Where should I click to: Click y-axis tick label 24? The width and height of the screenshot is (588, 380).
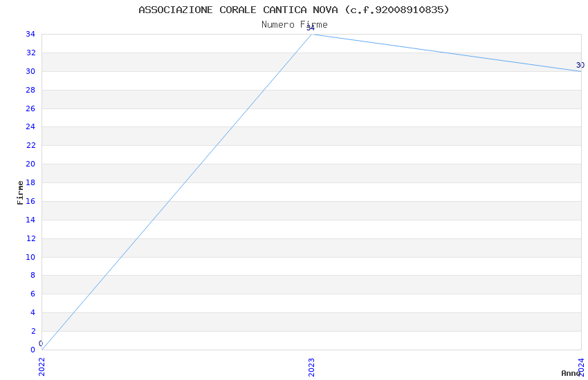pos(30,127)
